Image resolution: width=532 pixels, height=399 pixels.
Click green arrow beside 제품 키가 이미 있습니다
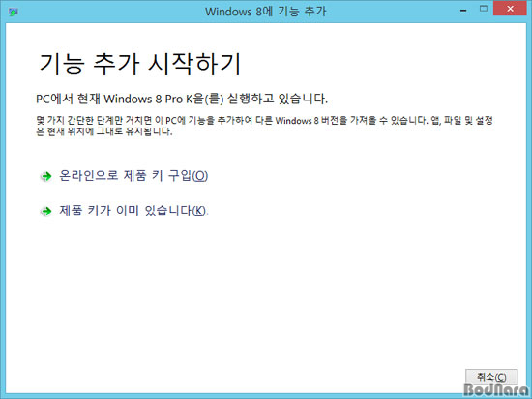(x=46, y=212)
